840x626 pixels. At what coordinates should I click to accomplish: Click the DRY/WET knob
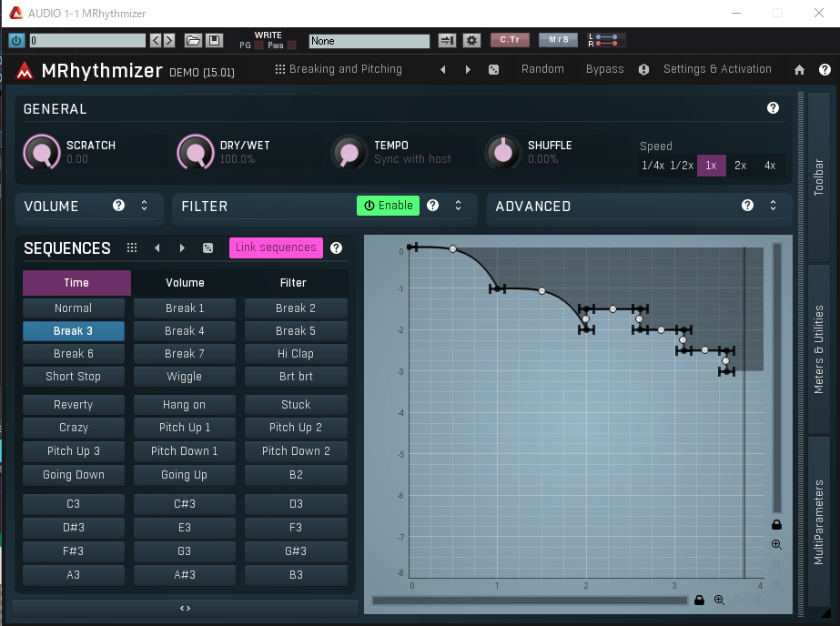coord(196,153)
